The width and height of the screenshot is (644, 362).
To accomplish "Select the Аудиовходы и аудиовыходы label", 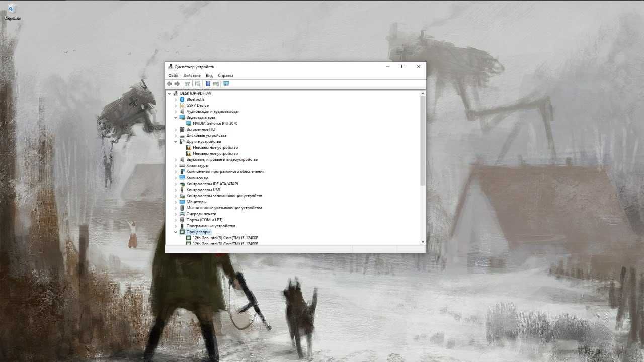I will pos(212,111).
